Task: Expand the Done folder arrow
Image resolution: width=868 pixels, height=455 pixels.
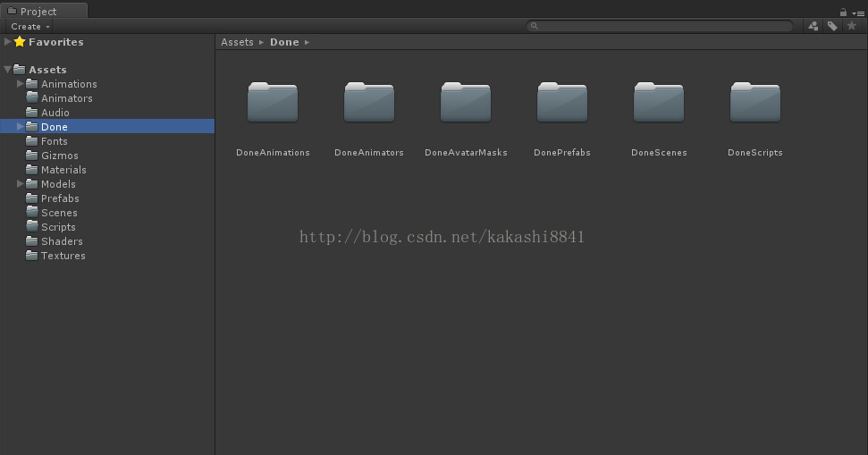Action: click(21, 127)
